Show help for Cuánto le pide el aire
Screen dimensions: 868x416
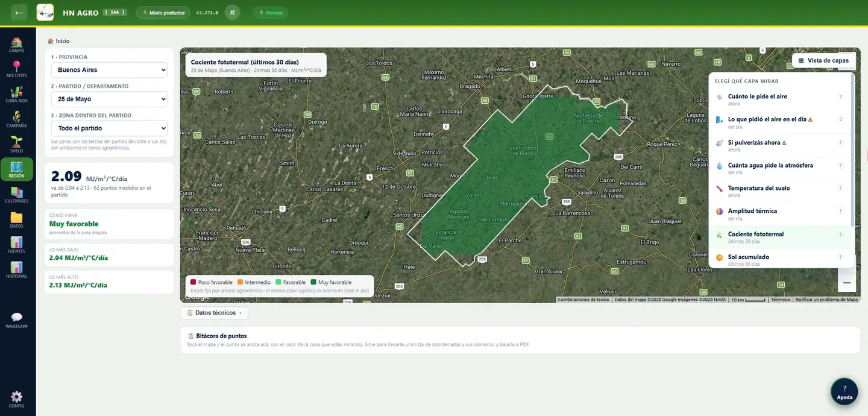point(840,96)
